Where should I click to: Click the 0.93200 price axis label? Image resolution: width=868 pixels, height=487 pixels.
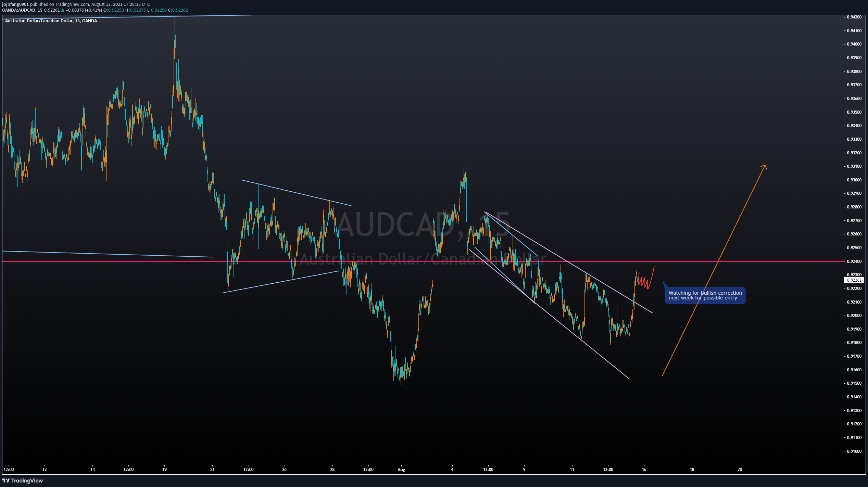pos(854,153)
